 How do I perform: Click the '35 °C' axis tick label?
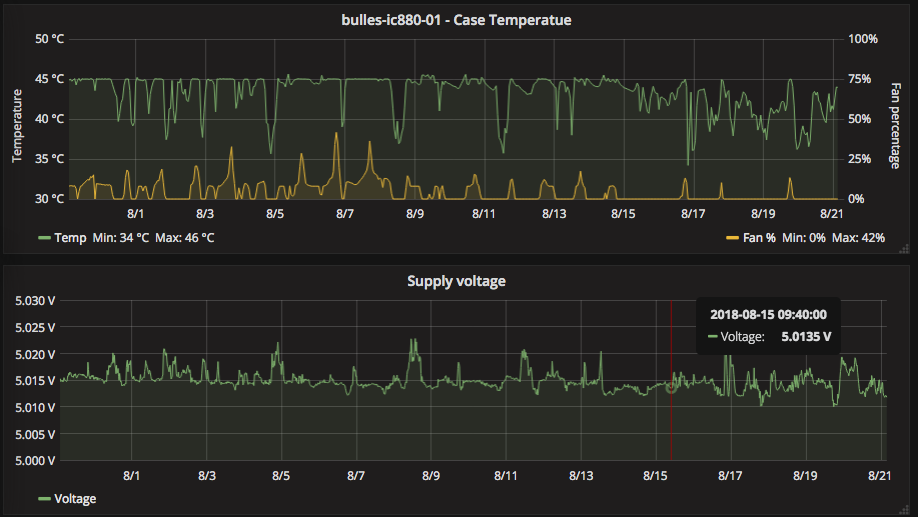[50, 159]
